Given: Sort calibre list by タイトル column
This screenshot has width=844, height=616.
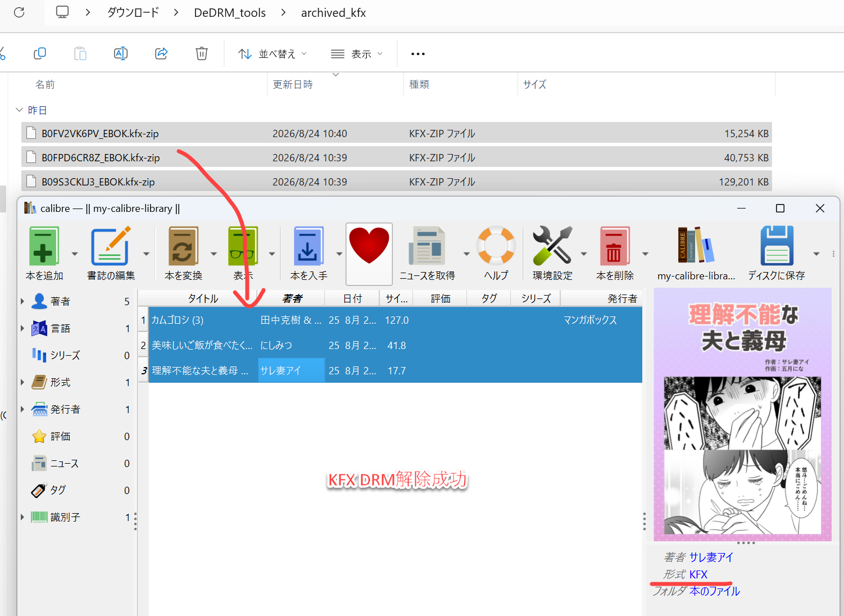Looking at the screenshot, I should tap(203, 298).
